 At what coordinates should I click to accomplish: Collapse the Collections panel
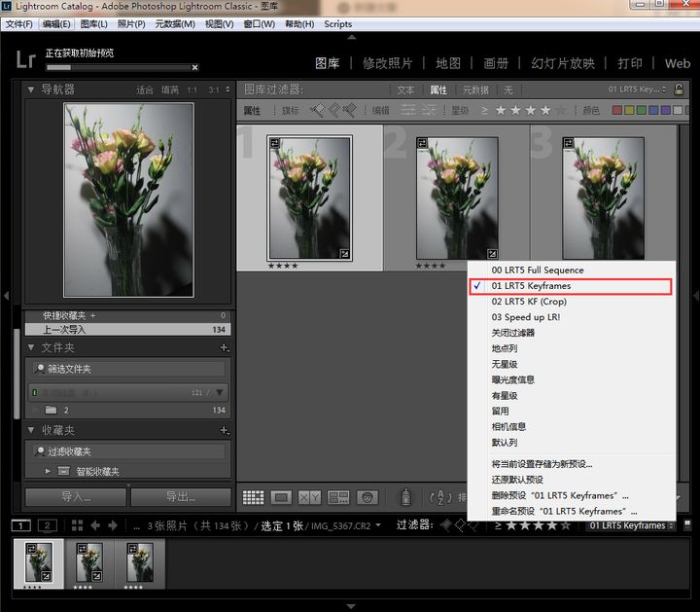(x=31, y=430)
